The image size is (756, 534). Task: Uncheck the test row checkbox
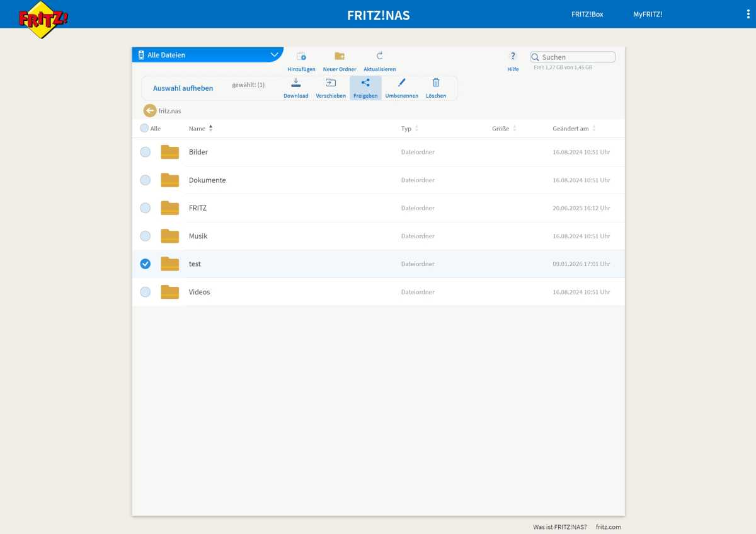point(145,264)
